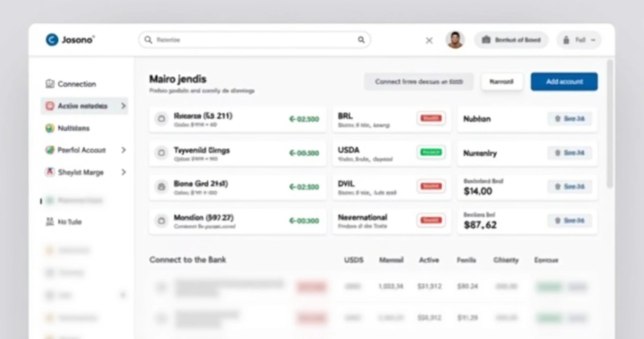Screen dimensions: 644x339
Task: Click the Shaylet Marge sidebar icon
Action: click(x=50, y=172)
